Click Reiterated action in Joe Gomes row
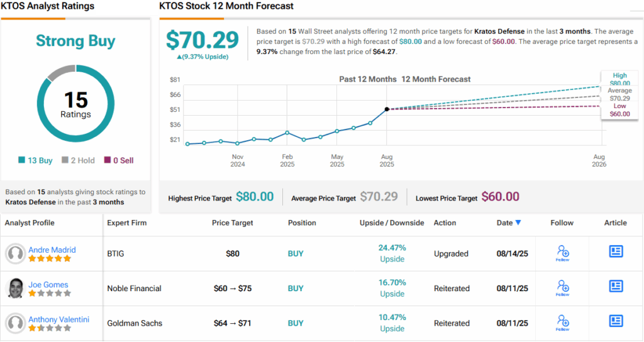The width and height of the screenshot is (644, 342). point(452,288)
